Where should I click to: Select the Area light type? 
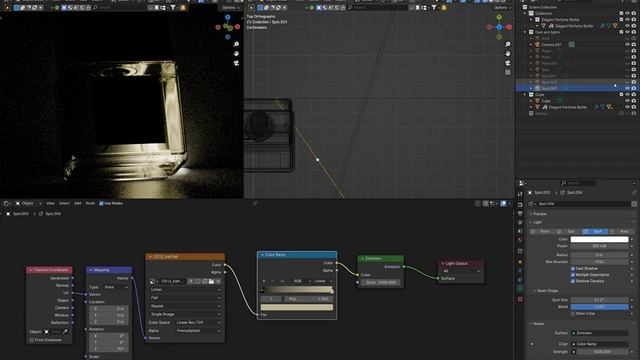point(620,231)
